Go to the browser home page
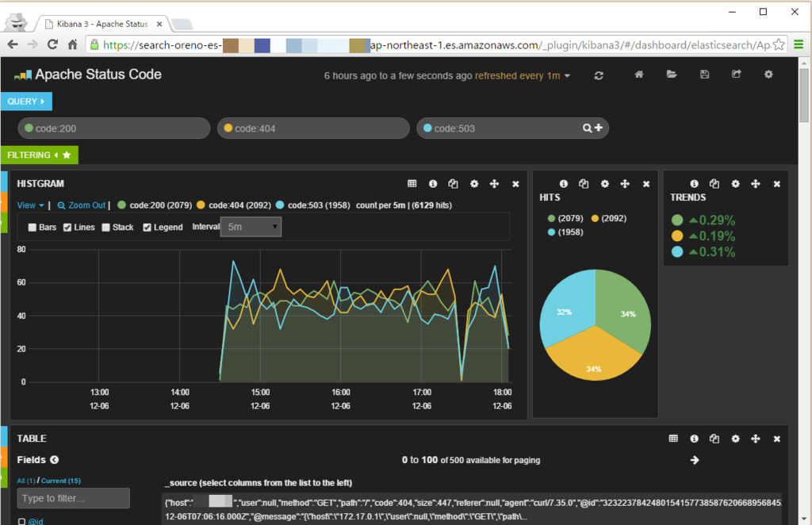This screenshot has width=812, height=525. [72, 44]
